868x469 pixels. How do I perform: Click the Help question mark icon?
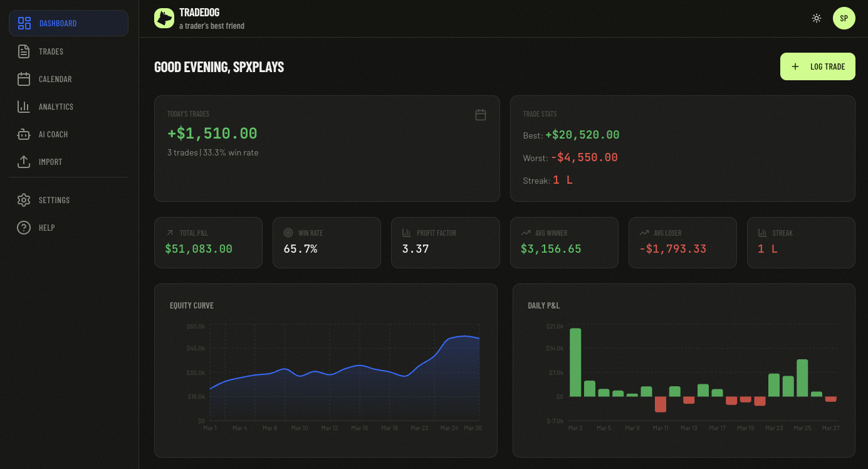point(24,228)
